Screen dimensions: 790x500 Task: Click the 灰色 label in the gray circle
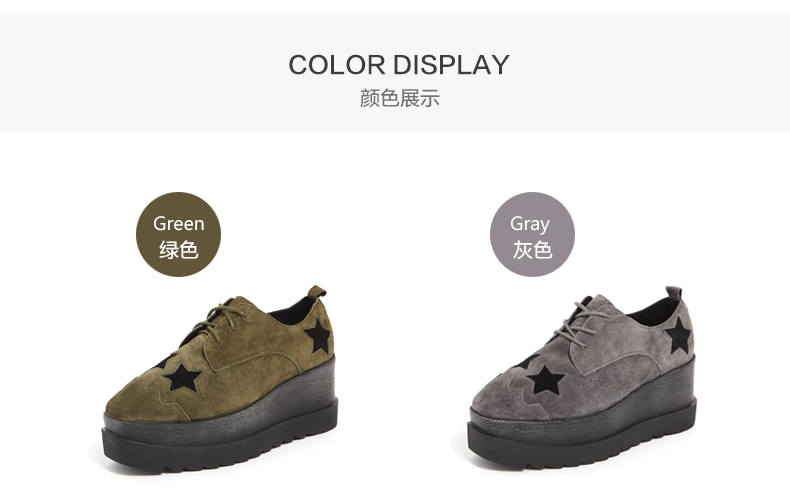533,249
